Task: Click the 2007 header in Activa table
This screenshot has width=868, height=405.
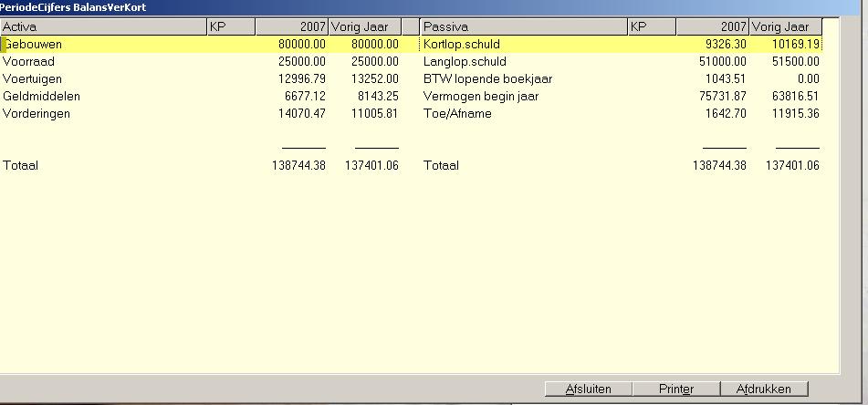Action: coord(292,26)
